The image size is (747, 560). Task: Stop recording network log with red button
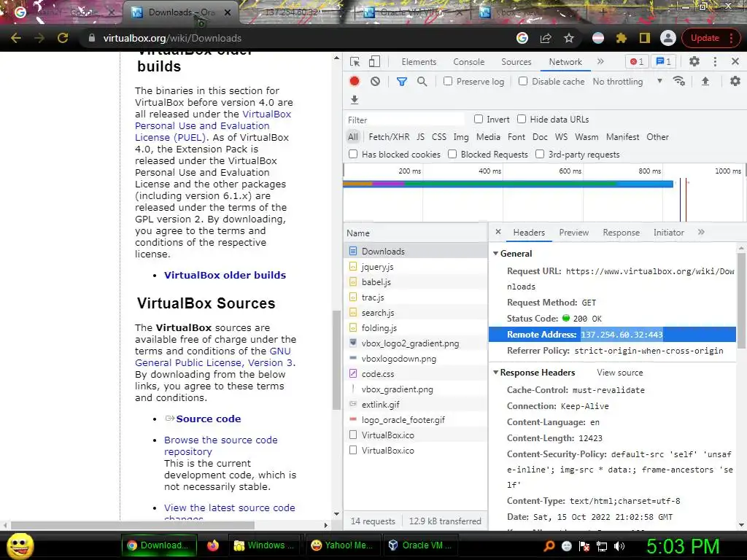click(x=355, y=82)
